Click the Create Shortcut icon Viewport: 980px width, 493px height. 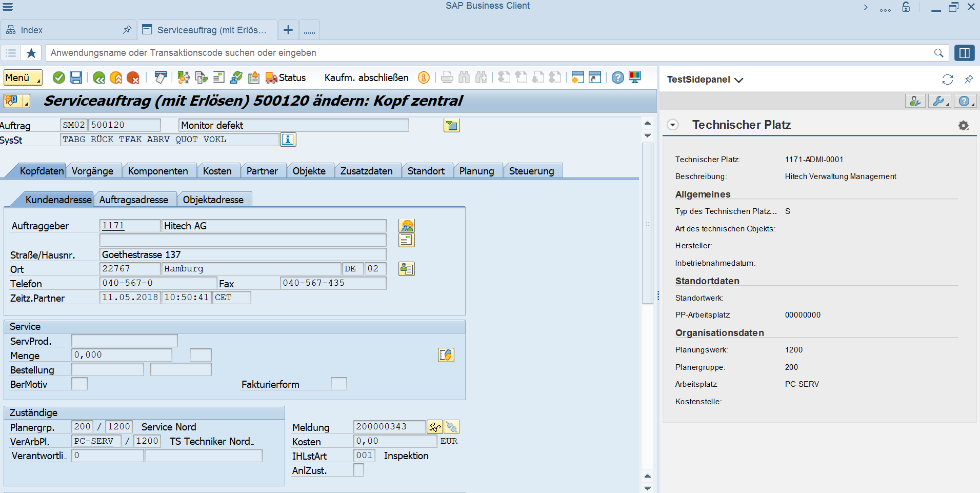tap(595, 77)
